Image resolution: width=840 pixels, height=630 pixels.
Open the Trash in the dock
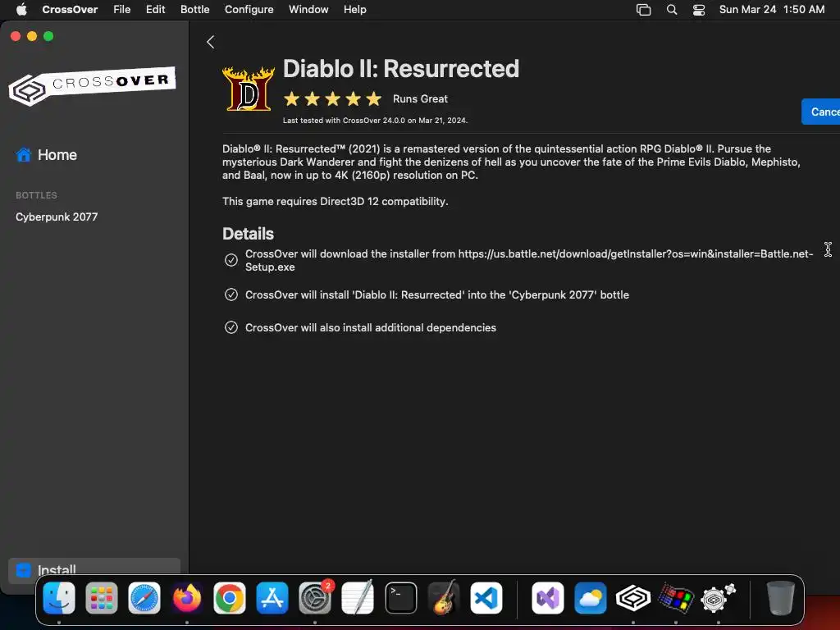(781, 598)
